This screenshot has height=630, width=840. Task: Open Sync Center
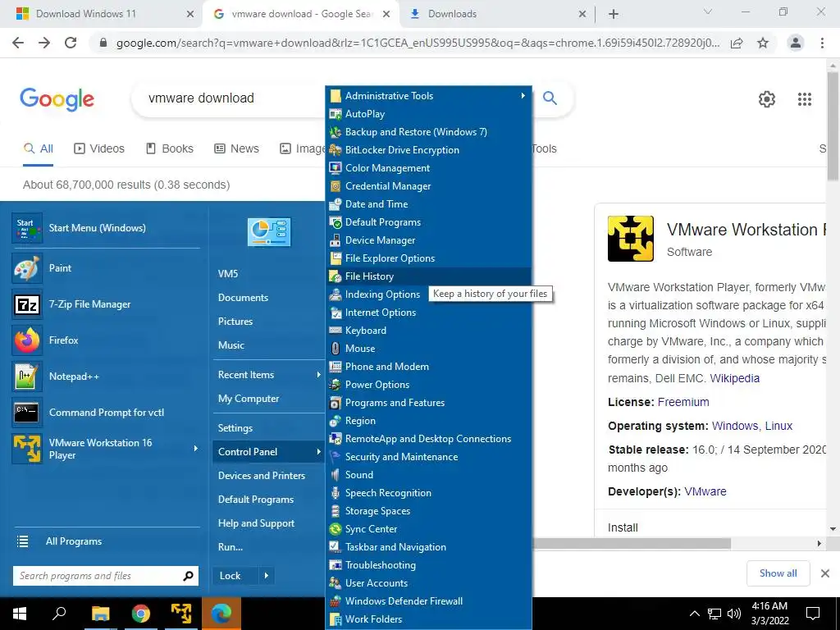tap(428, 529)
